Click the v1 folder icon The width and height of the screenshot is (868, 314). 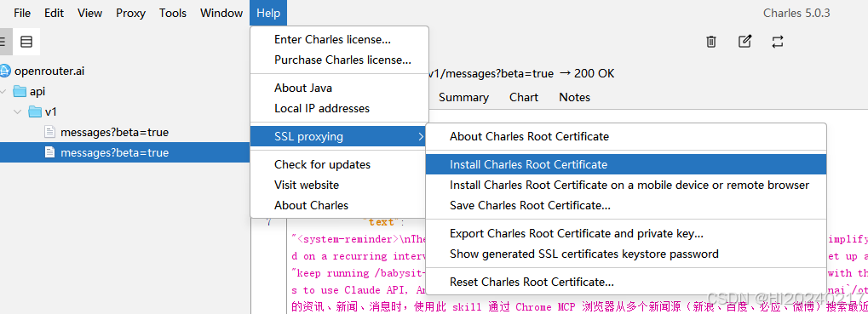(36, 111)
